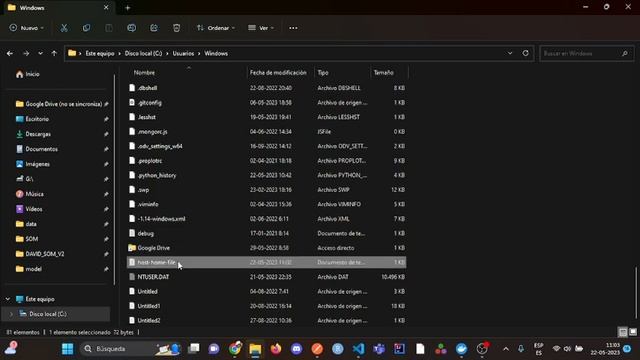Refresh the current folder
The width and height of the screenshot is (640, 360).
tap(525, 53)
